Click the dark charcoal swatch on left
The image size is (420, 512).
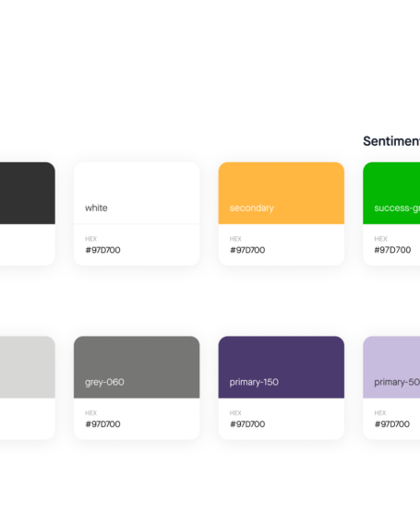(x=28, y=193)
